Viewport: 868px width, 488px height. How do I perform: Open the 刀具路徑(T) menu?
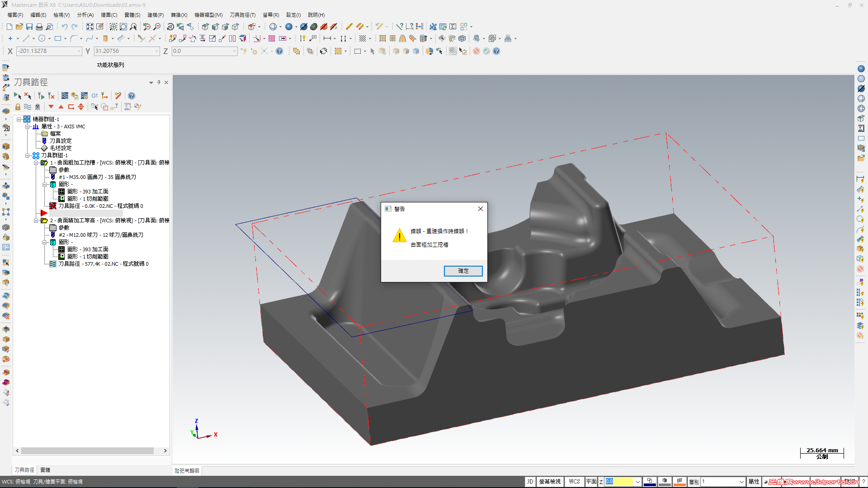242,15
